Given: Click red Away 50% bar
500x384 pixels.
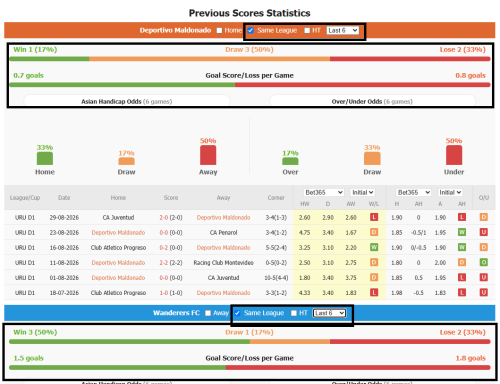Looking at the screenshot, I should (208, 155).
